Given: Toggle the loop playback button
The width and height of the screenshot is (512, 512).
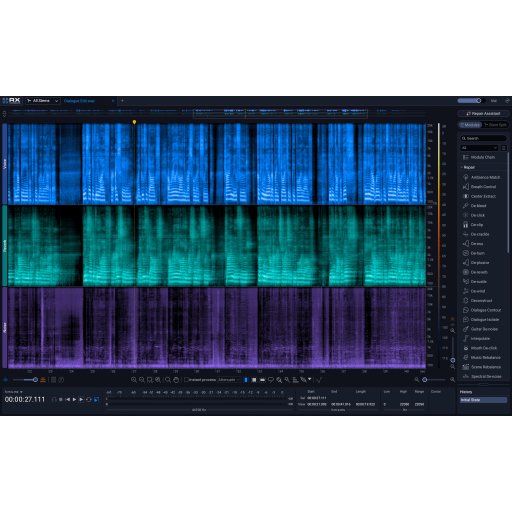Looking at the screenshot, I should point(89,399).
